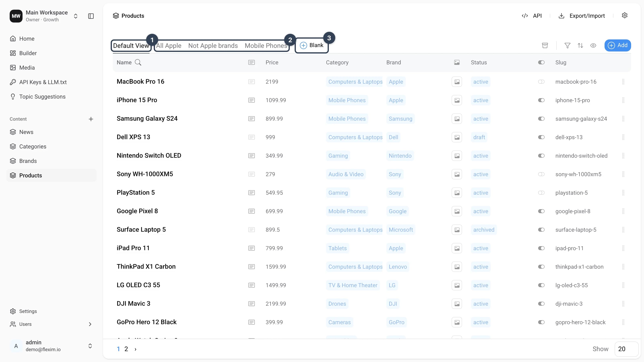Expand the Main Workspace switcher
The height and width of the screenshot is (362, 644).
[x=75, y=16]
